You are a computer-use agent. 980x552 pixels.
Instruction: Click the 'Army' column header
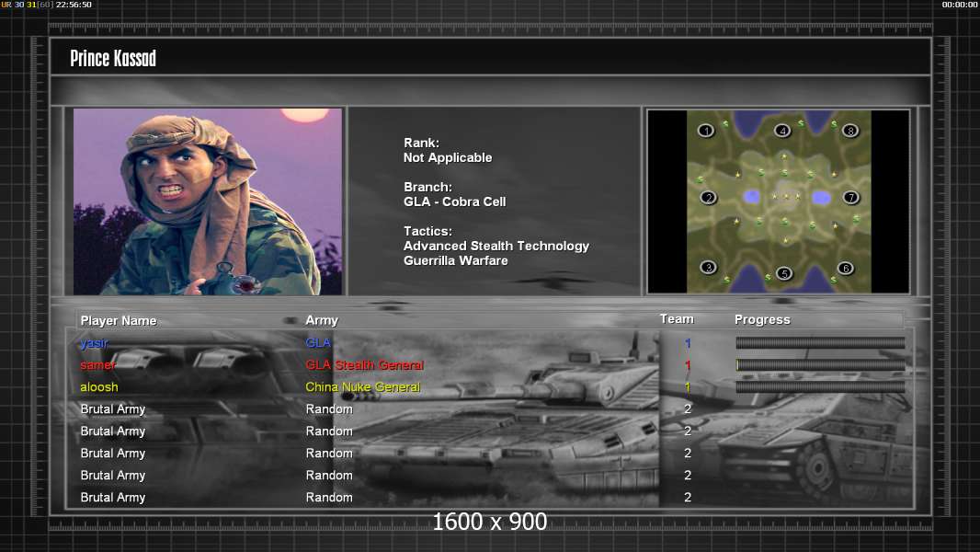coord(321,320)
